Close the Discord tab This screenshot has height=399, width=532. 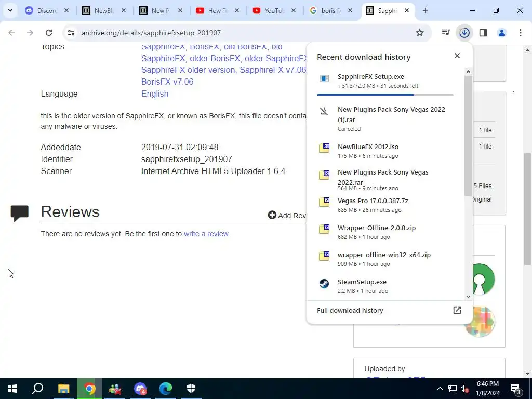66,11
